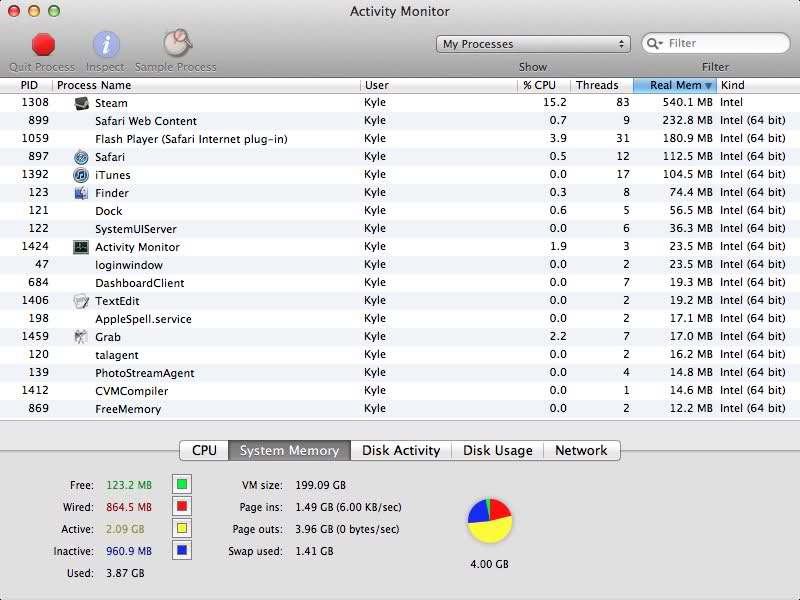
Task: Select the talagent process row
Action: 400,355
